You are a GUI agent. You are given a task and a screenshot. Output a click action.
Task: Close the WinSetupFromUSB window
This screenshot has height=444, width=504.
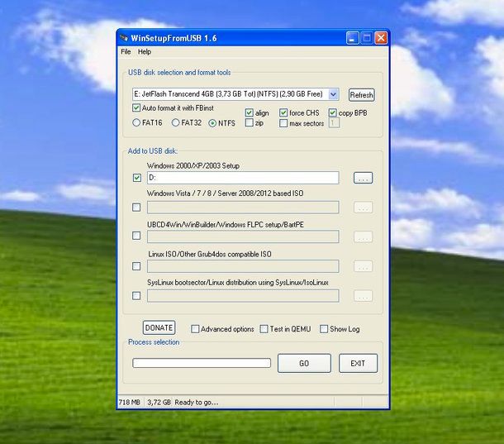coord(381,38)
